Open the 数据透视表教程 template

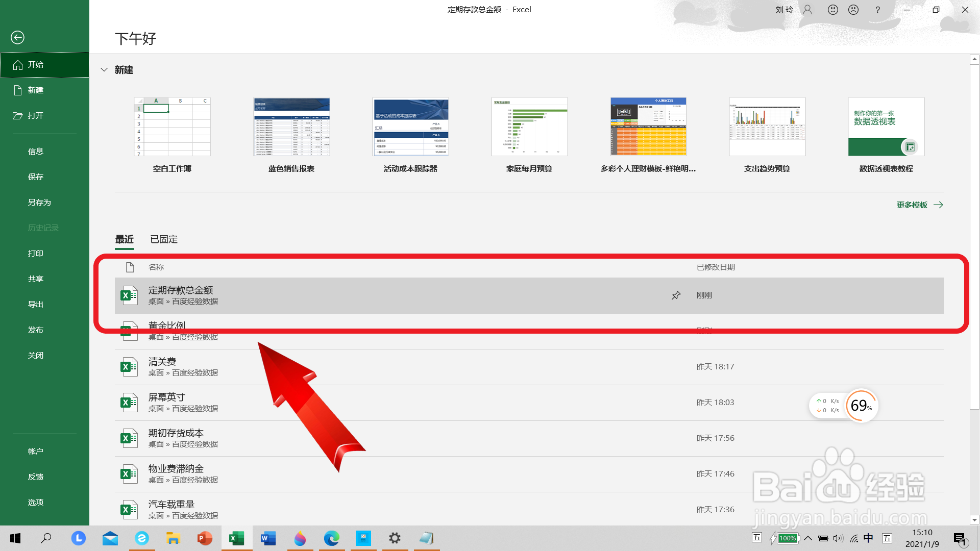click(x=886, y=127)
